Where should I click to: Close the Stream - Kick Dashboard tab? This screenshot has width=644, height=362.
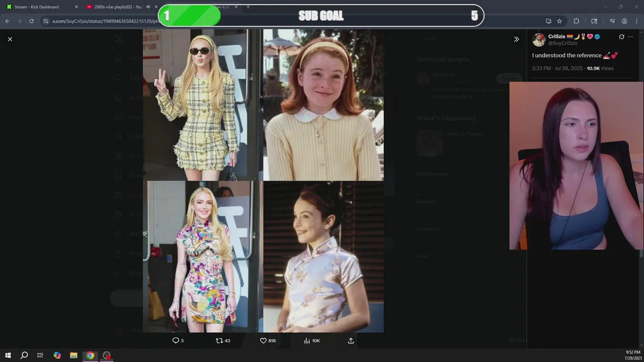[76, 7]
